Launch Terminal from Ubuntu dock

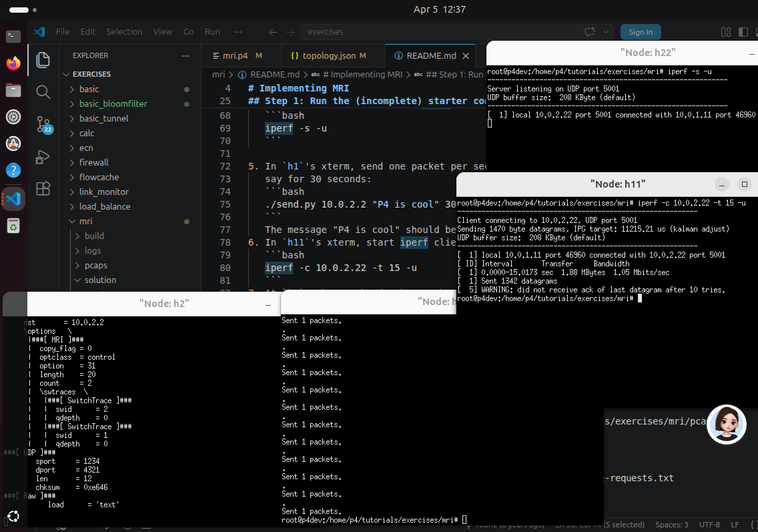coord(13,36)
